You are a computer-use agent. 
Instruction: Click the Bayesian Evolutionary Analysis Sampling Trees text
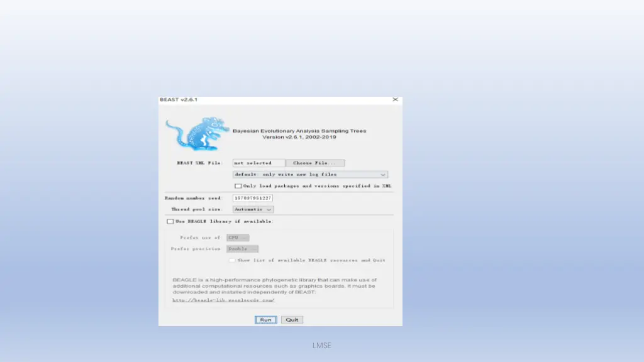tap(299, 131)
